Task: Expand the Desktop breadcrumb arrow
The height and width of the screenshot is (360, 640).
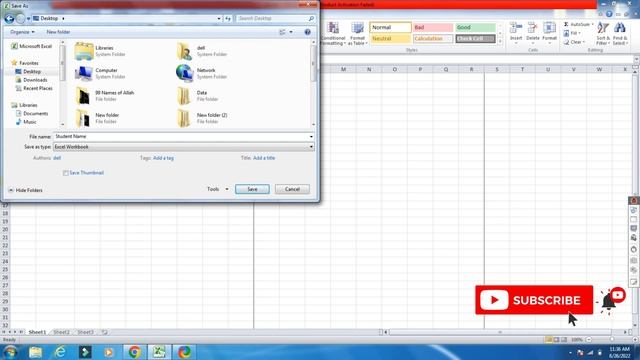Action: coord(63,18)
